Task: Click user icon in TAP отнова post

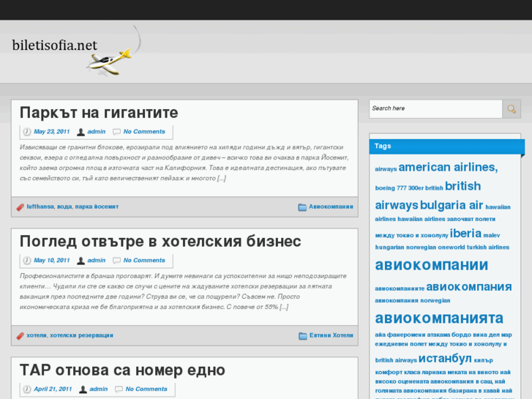Action: click(x=83, y=389)
